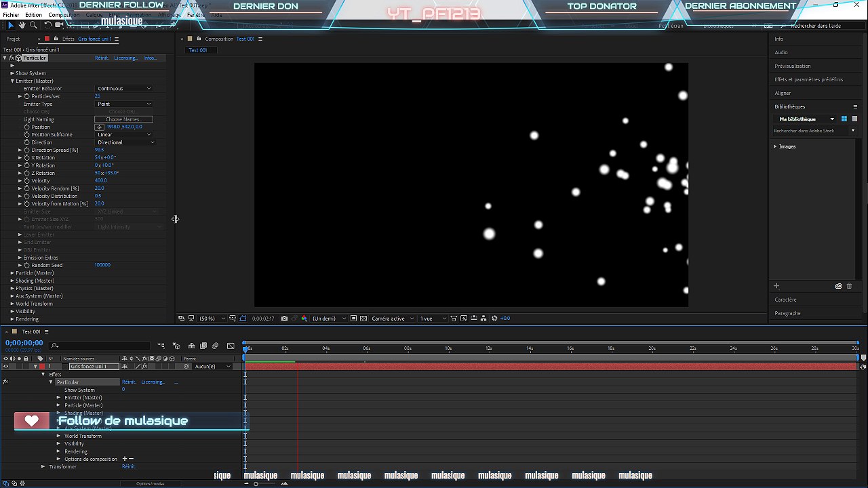
Task: Open the Fichier menu
Action: (x=11, y=15)
